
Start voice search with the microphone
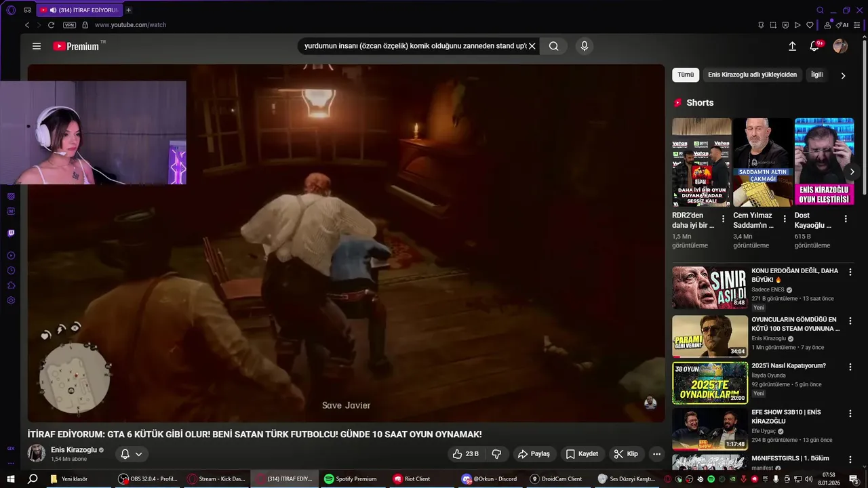pos(585,46)
